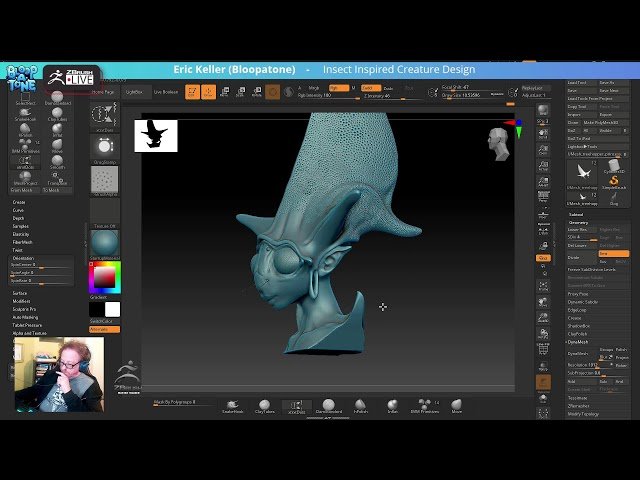640x480 pixels.
Task: Choose the ClayTubes brush in bottom shelf
Action: pyautogui.click(x=264, y=405)
